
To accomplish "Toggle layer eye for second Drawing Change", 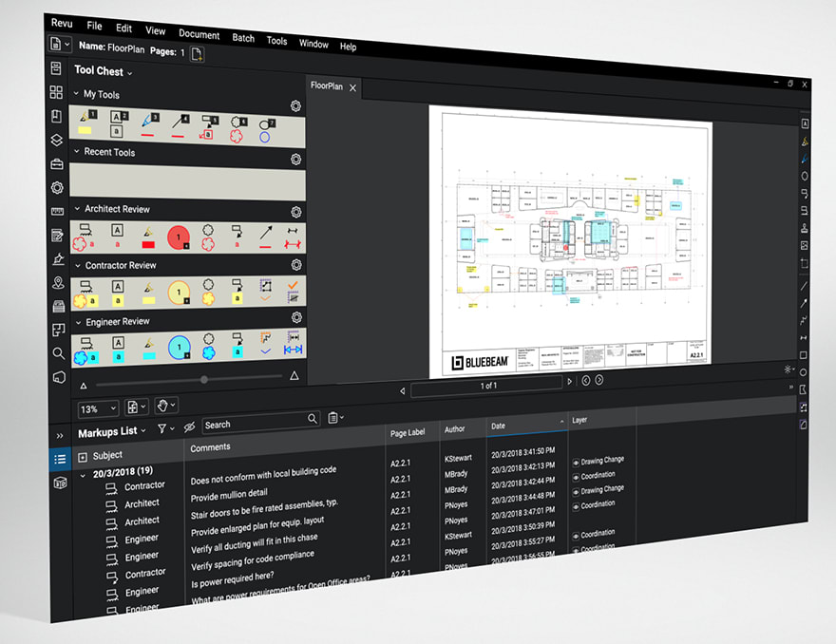I will [x=576, y=492].
